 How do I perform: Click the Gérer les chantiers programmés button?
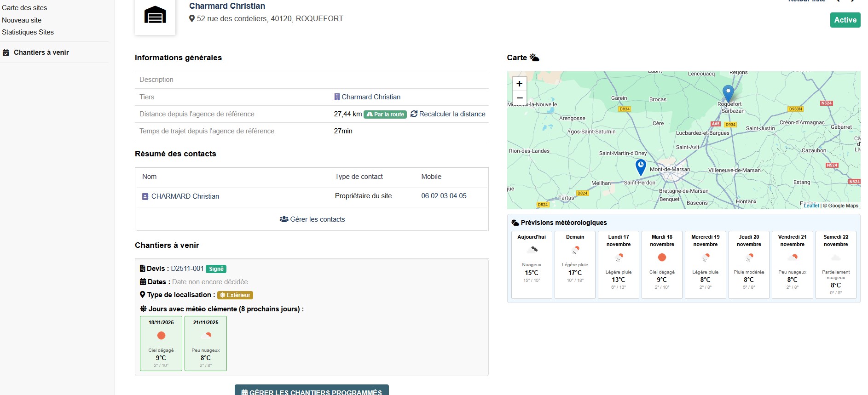312,390
